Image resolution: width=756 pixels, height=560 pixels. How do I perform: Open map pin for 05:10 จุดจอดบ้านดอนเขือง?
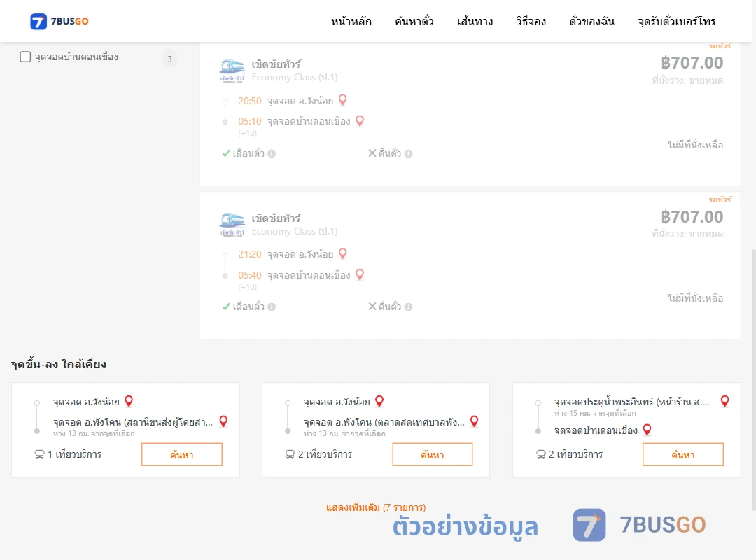pos(360,120)
